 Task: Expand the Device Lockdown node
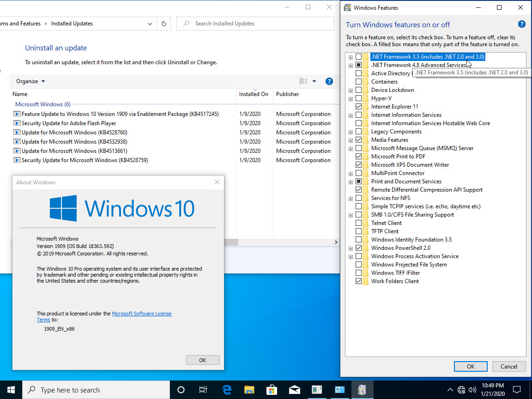coord(351,91)
